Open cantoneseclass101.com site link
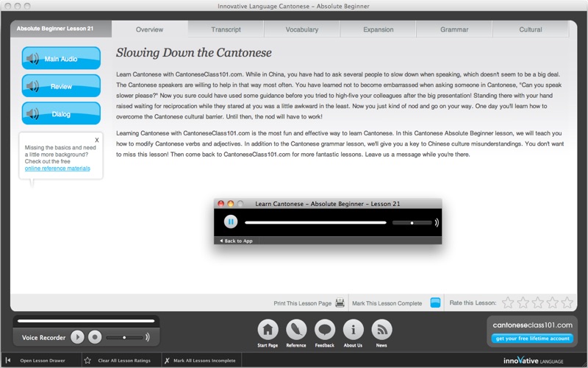 (x=532, y=325)
